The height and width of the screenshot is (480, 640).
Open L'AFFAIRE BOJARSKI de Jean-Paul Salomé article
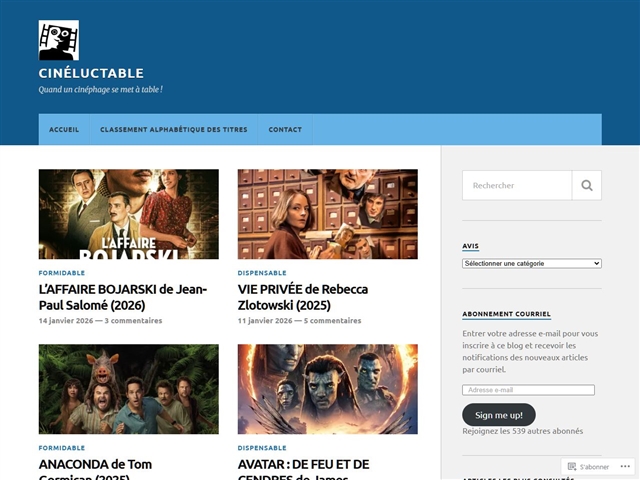click(123, 297)
